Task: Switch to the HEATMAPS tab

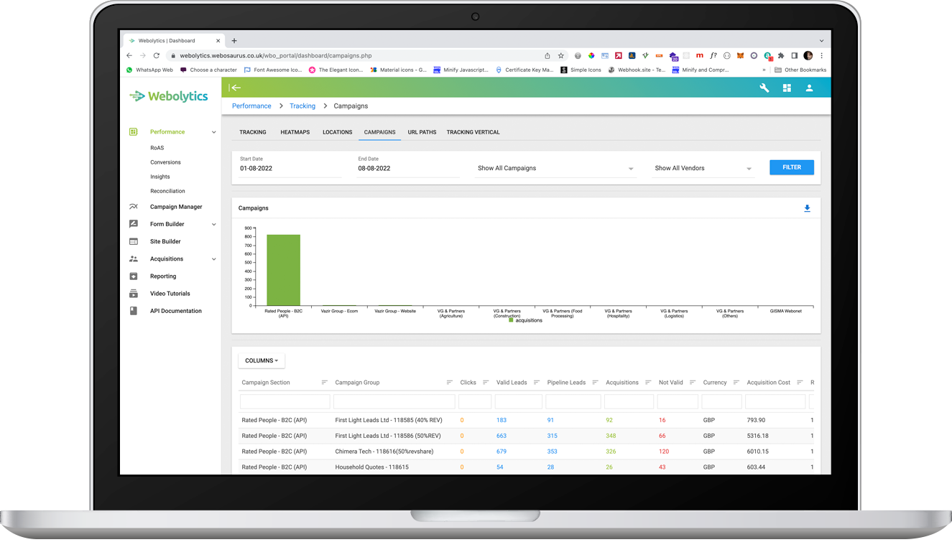Action: tap(295, 132)
